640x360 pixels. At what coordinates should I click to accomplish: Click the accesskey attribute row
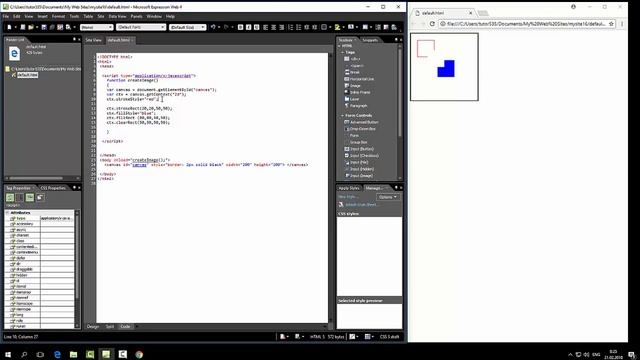(40, 224)
